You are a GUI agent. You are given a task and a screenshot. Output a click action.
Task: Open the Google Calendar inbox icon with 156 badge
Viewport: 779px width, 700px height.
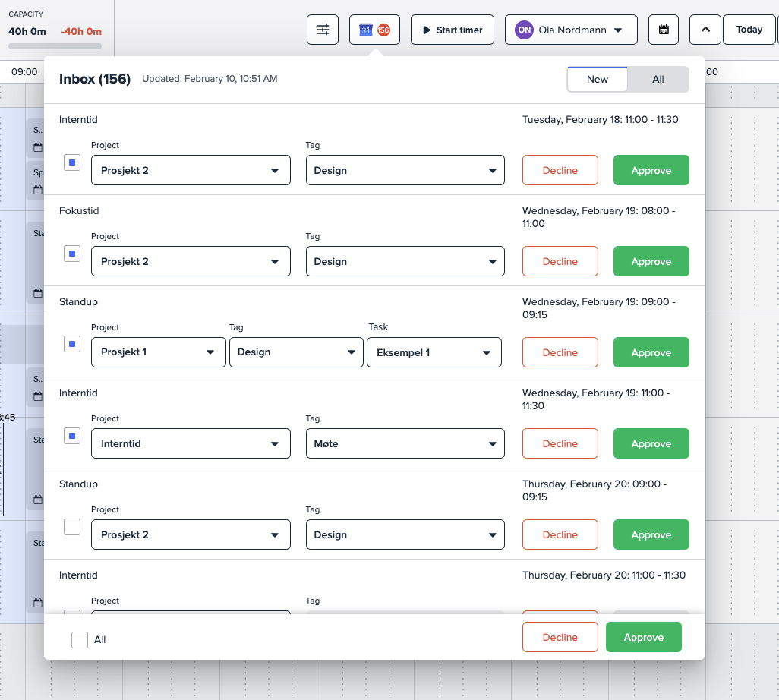[374, 30]
